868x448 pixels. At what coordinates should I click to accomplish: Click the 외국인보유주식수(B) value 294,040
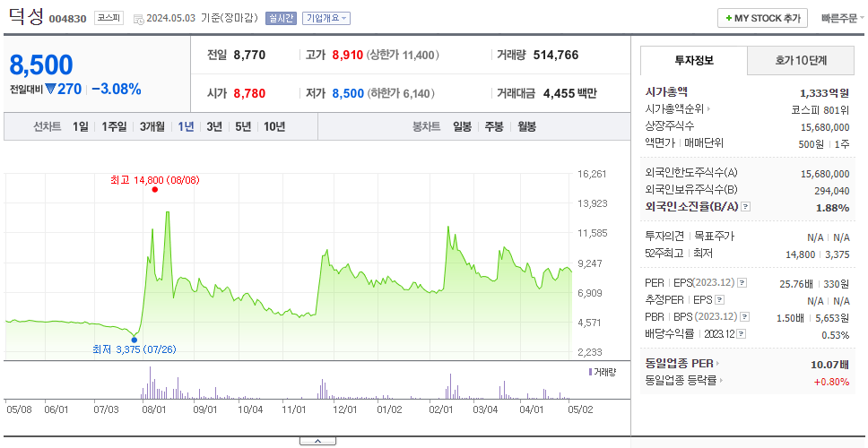pyautogui.click(x=832, y=191)
